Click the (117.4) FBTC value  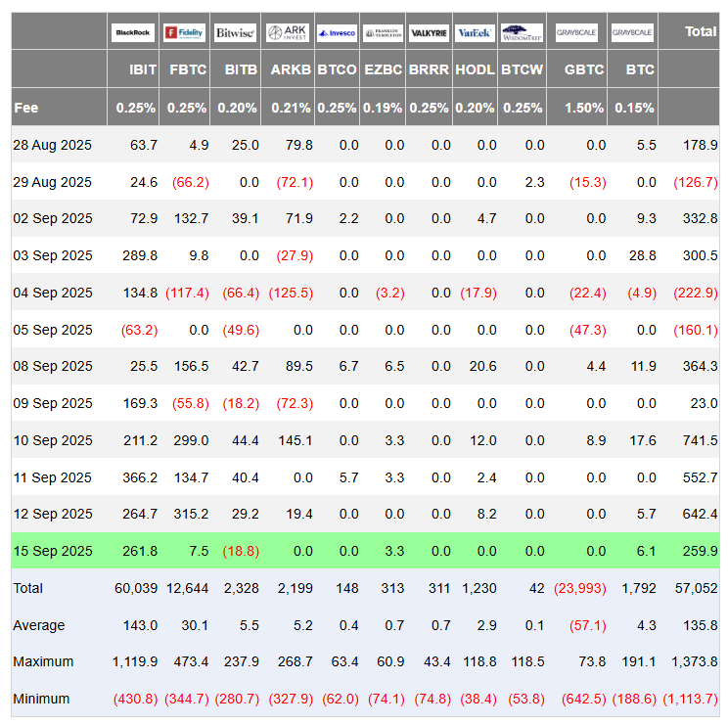click(187, 293)
